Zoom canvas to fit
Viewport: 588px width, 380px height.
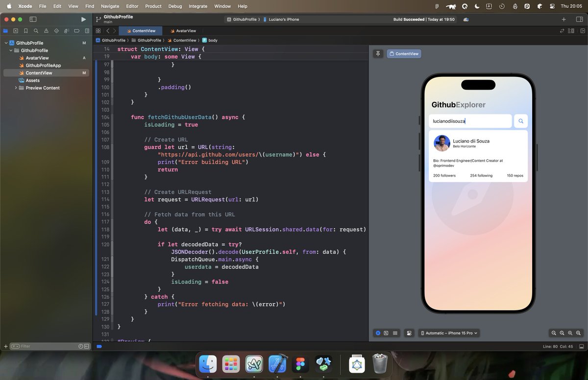(x=570, y=333)
